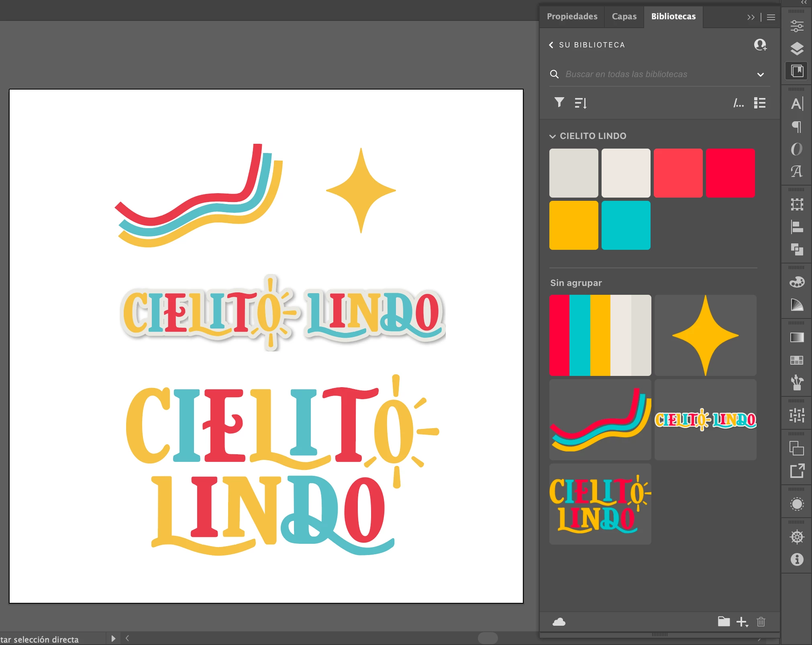Delete selected library item with trash icon
The image size is (812, 645).
coord(761,622)
